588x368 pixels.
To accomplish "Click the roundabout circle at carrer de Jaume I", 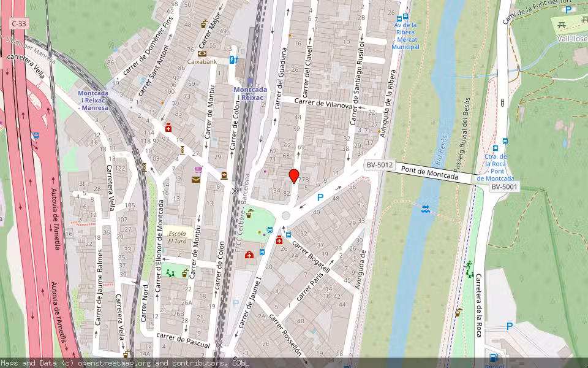I will (x=286, y=215).
